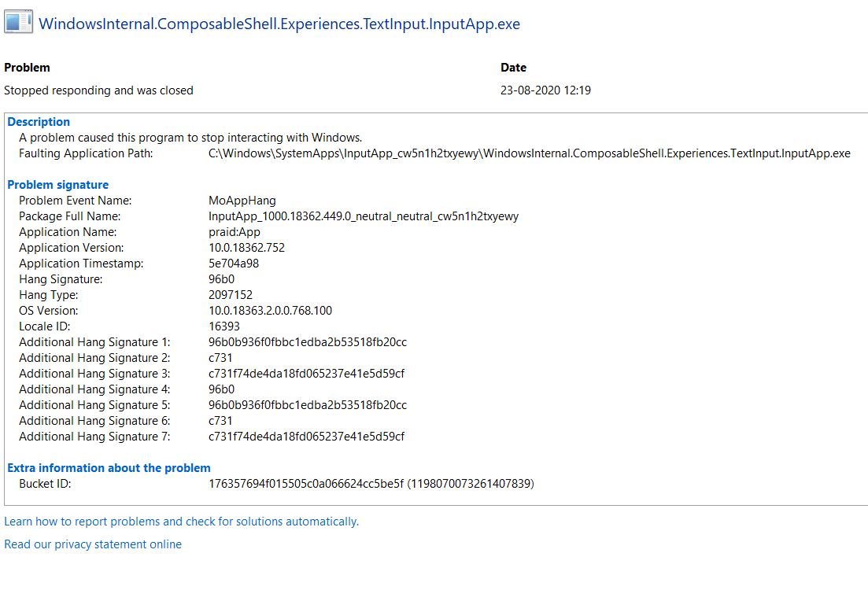This screenshot has width=868, height=601.
Task: Select the InputApp_1000.18362.449.0 package value
Action: 363,216
